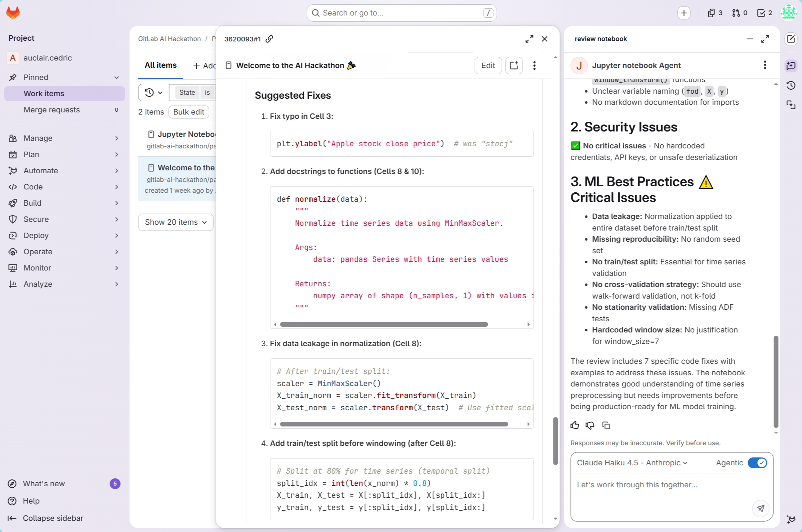Start a new chat with compose icon
Image resolution: width=802 pixels, height=532 pixels.
tap(791, 39)
